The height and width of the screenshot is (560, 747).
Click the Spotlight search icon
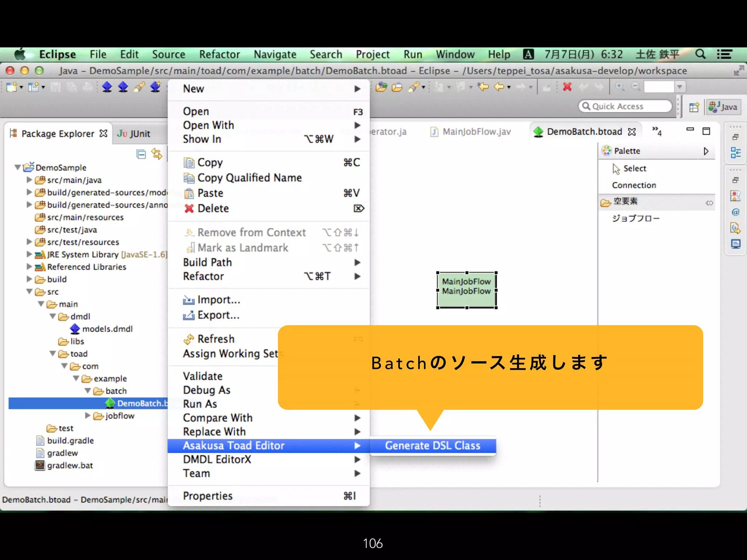click(x=700, y=54)
